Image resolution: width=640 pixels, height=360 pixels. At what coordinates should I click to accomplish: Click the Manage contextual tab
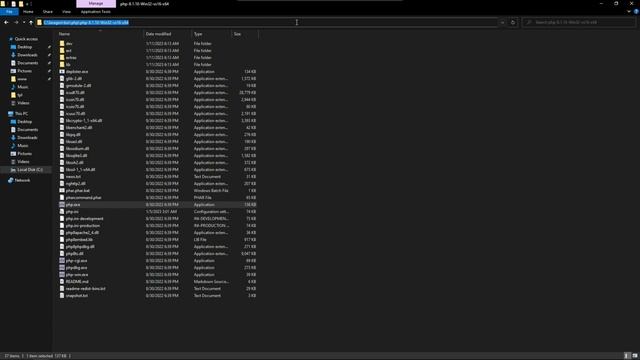tap(96, 3)
